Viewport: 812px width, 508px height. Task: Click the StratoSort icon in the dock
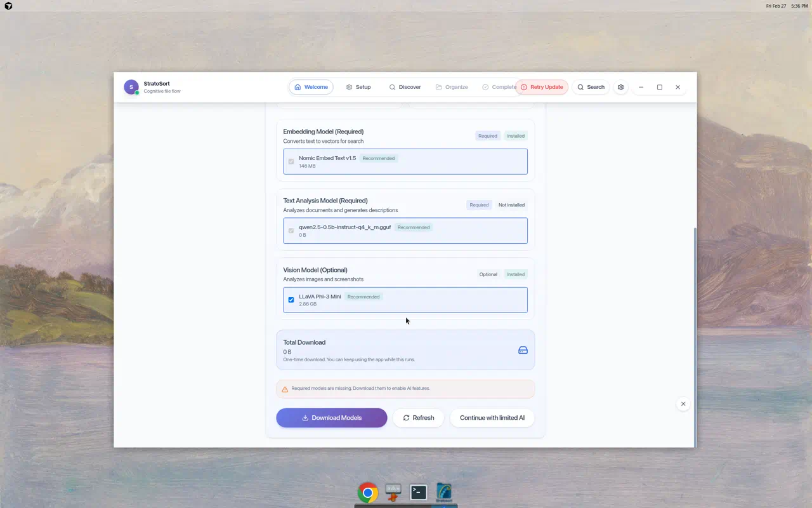click(444, 492)
